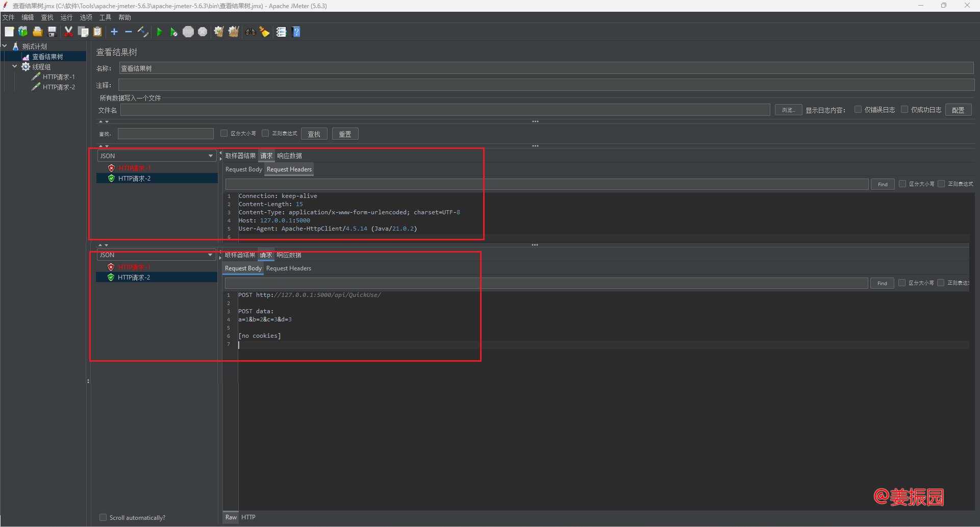
Task: Open the 编辑 menu
Action: coord(28,17)
